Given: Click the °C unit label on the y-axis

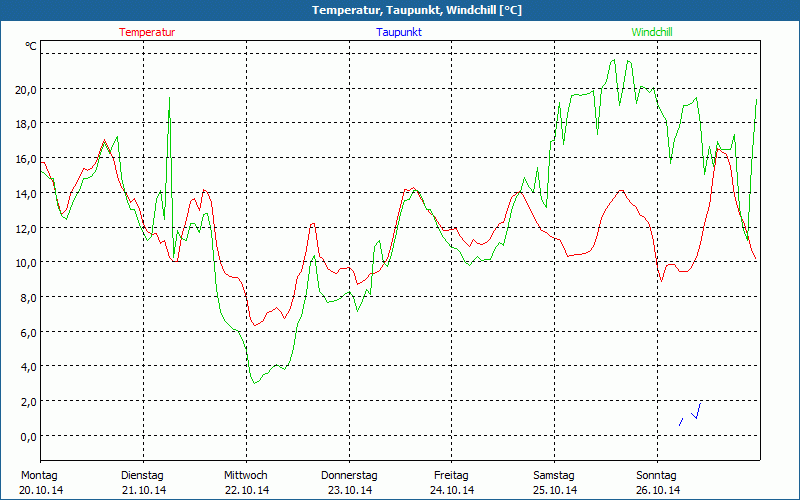Looking at the screenshot, I should [x=31, y=47].
